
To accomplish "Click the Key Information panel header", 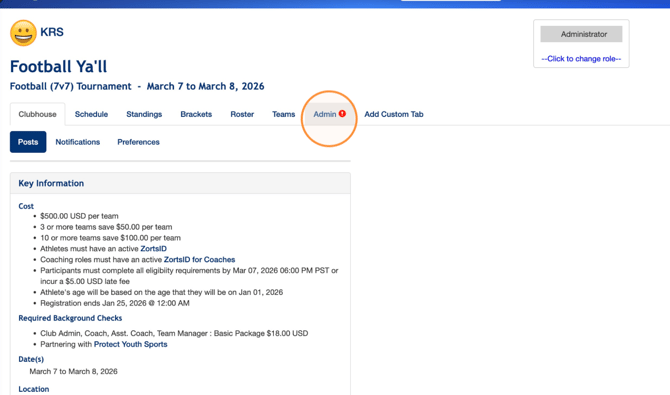I will 180,183.
